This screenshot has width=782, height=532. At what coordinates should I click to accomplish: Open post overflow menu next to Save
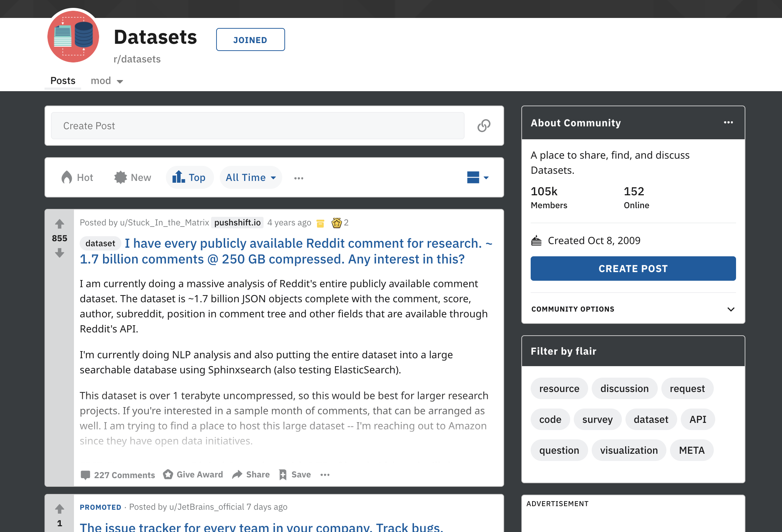point(325,475)
